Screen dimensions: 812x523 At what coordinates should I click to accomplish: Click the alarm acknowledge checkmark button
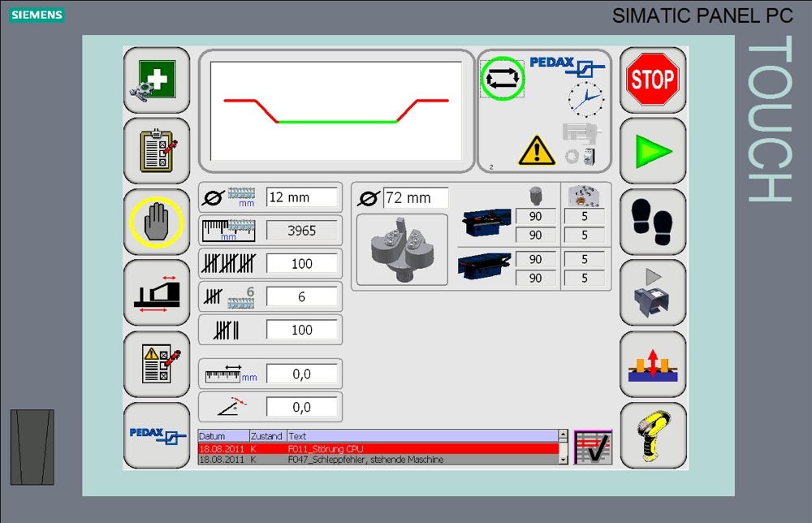(x=593, y=447)
